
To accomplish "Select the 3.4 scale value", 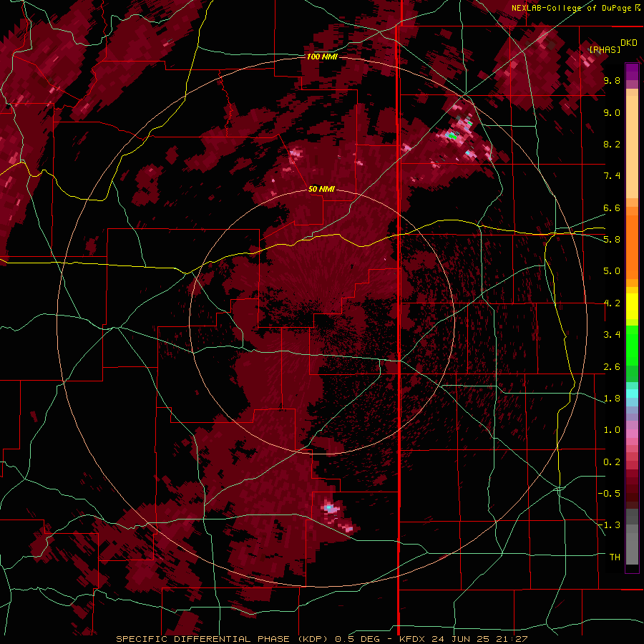I will [612, 335].
